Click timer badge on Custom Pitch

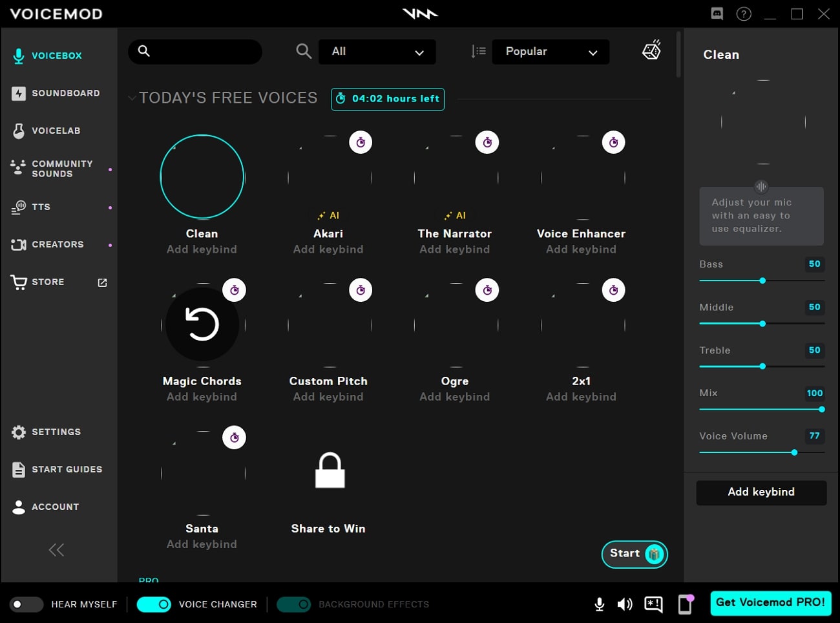point(361,290)
